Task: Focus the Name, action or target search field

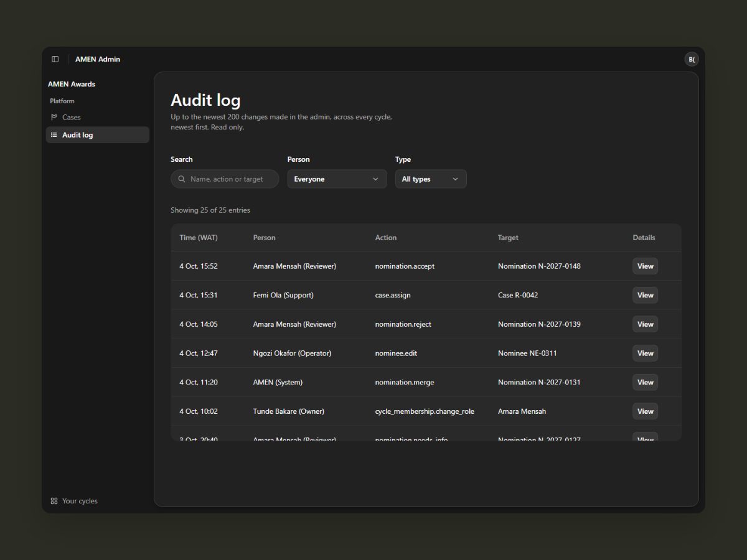Action: (x=225, y=179)
